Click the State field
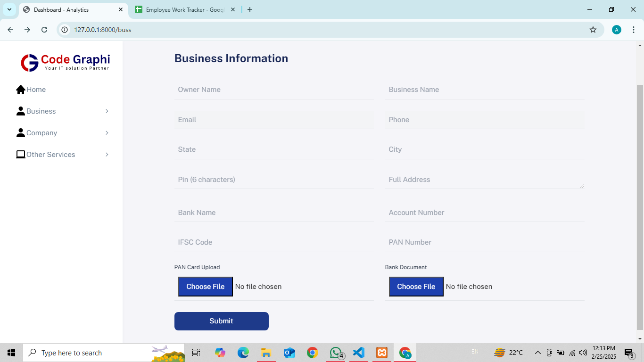The width and height of the screenshot is (644, 362). [274, 149]
